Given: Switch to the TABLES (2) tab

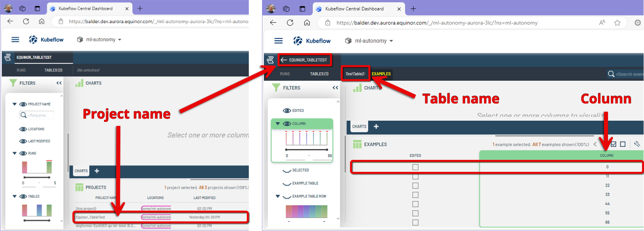Looking at the screenshot, I should pos(53,70).
